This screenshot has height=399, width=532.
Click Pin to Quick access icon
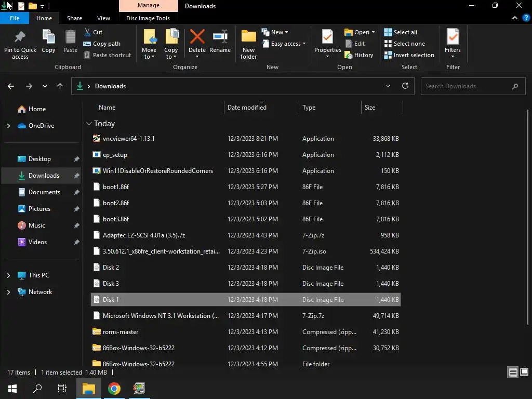tap(20, 37)
